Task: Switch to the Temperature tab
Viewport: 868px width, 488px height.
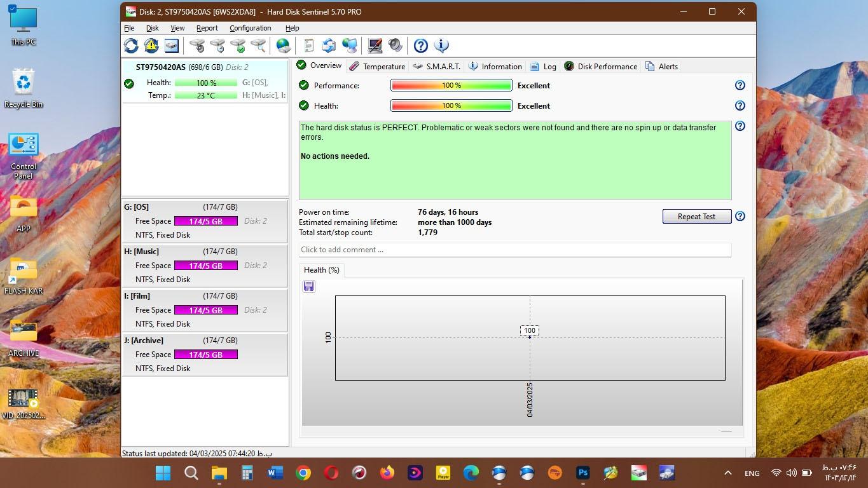Action: pos(377,66)
